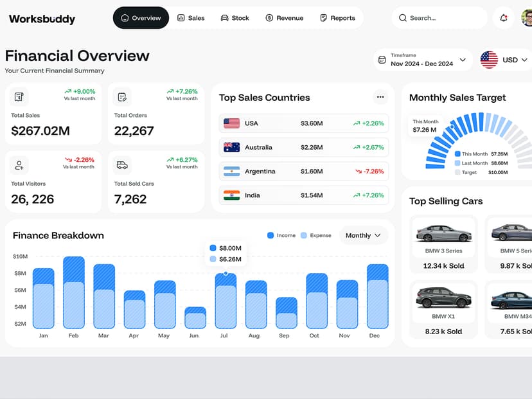Click the Stock tab car icon

(x=225, y=17)
